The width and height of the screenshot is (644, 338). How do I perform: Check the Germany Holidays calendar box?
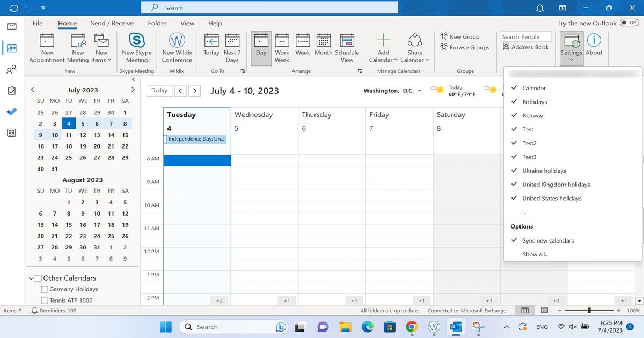(45, 289)
